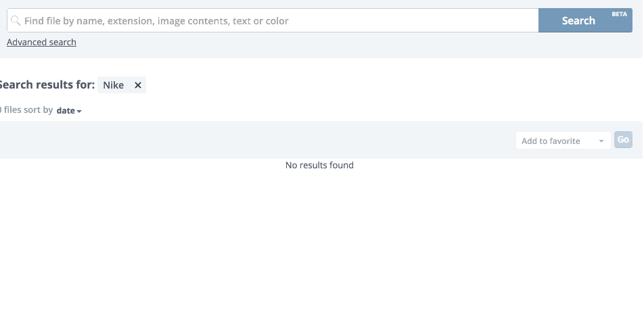Click the placeholder text in search field
The height and width of the screenshot is (315, 644).
coord(156,21)
